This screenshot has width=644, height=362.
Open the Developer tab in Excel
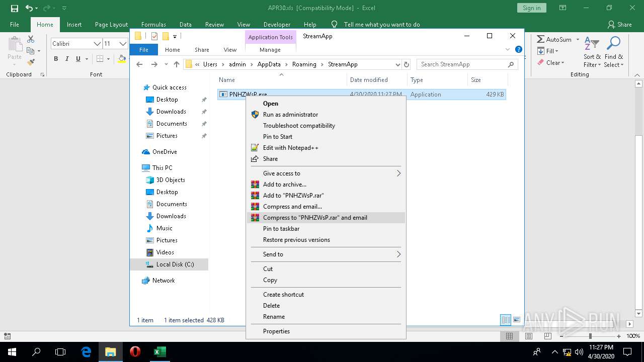click(x=277, y=24)
